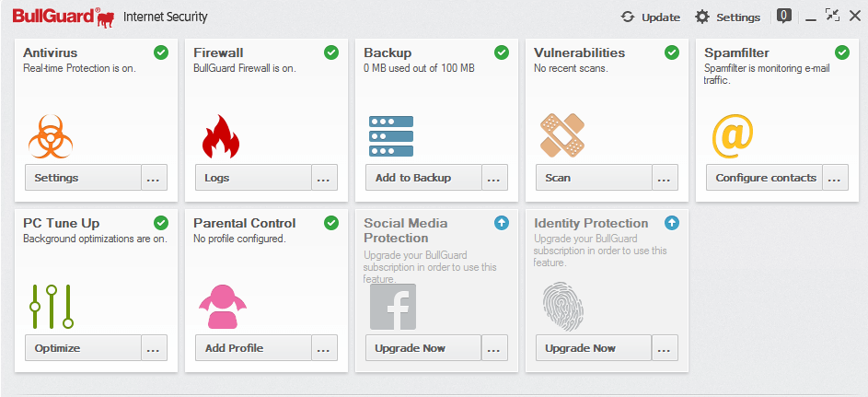Click 'BullGuard Firewall is on.' text

245,69
